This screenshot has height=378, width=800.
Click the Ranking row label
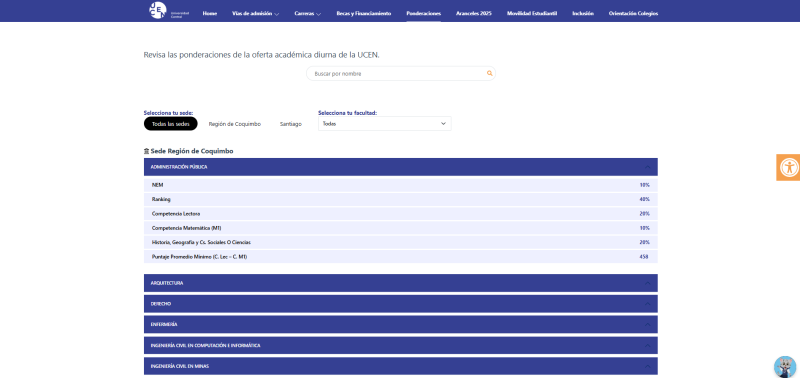(161, 199)
